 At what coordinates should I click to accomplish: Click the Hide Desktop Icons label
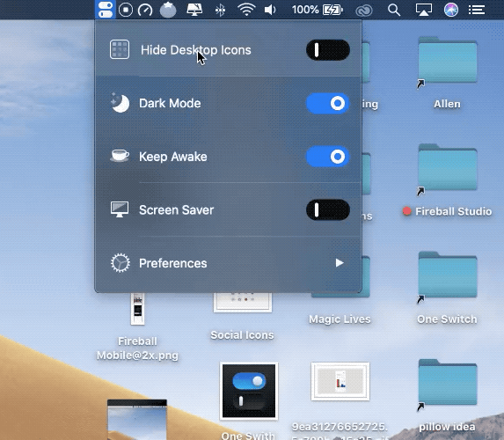tap(196, 50)
